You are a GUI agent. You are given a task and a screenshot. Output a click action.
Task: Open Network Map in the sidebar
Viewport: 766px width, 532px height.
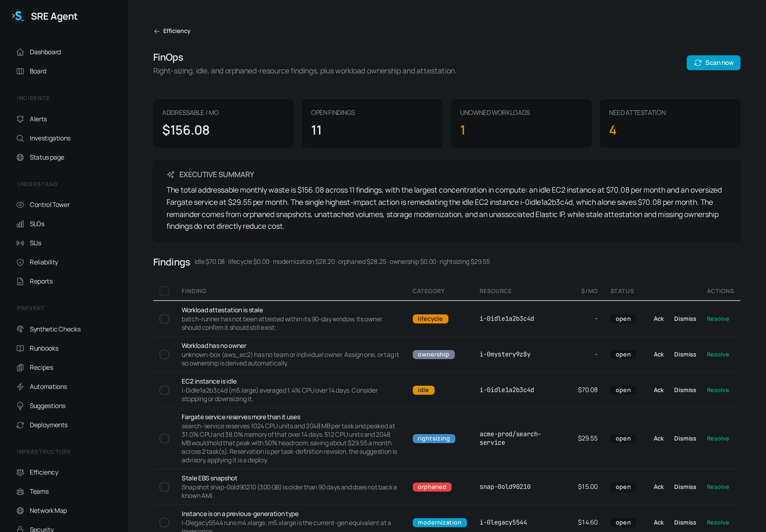[48, 511]
